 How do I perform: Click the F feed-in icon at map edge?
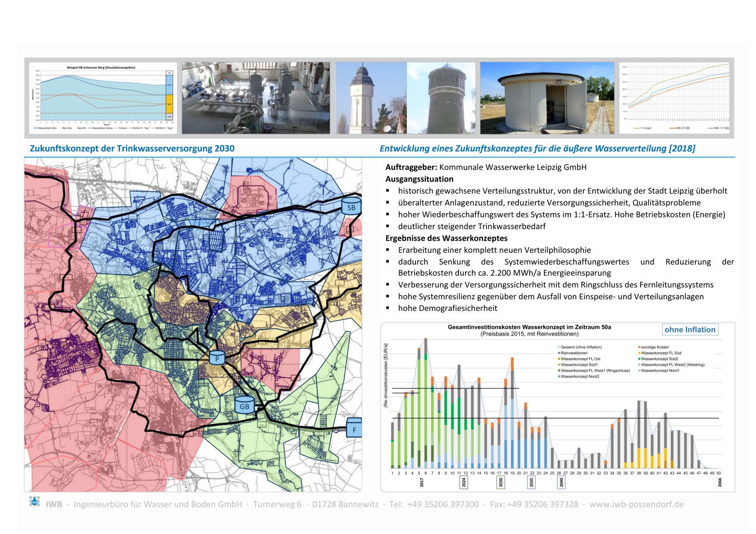click(x=354, y=429)
